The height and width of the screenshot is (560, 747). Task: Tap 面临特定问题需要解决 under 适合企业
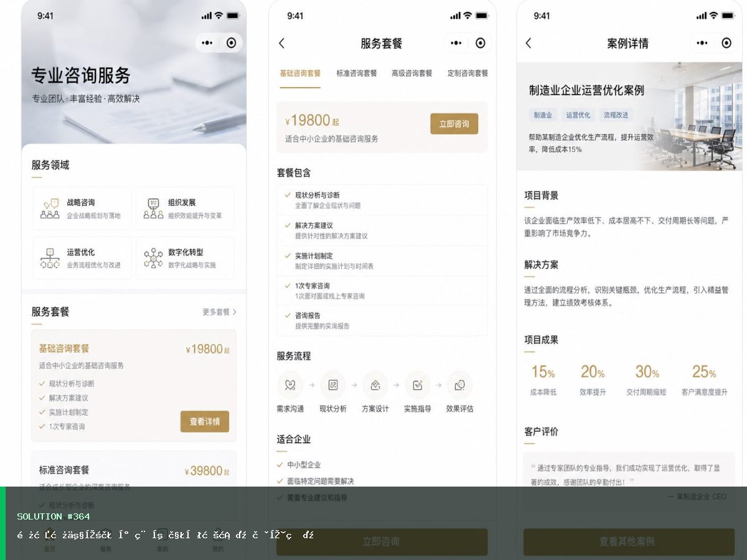coord(315,481)
